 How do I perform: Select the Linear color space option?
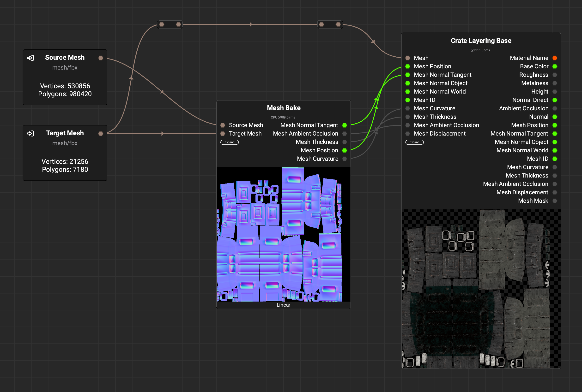click(x=283, y=305)
